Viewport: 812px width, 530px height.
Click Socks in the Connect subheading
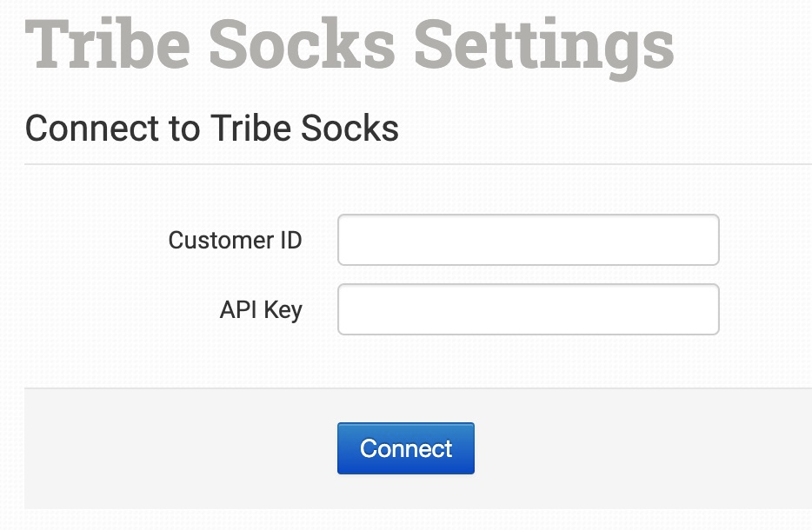coord(349,129)
